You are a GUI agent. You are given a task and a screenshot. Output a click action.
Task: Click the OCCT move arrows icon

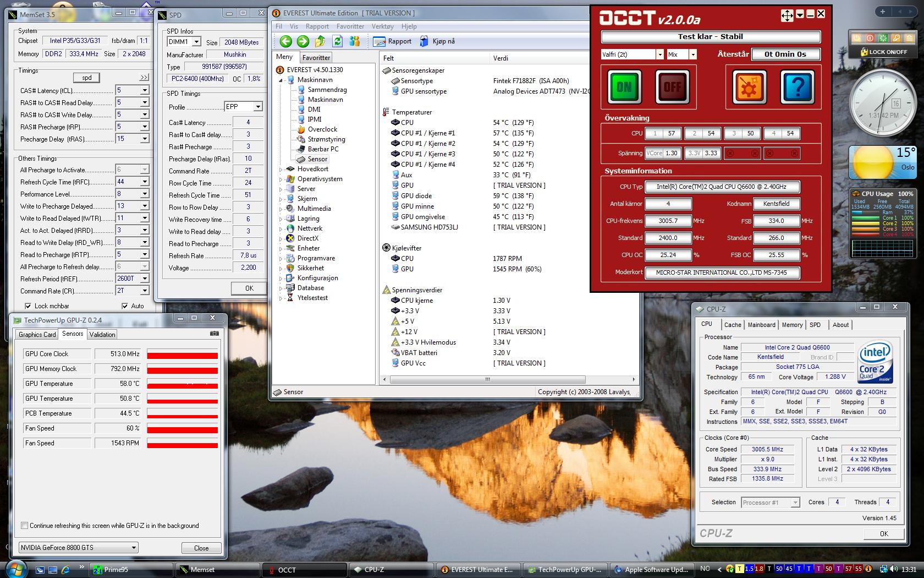[x=787, y=15]
